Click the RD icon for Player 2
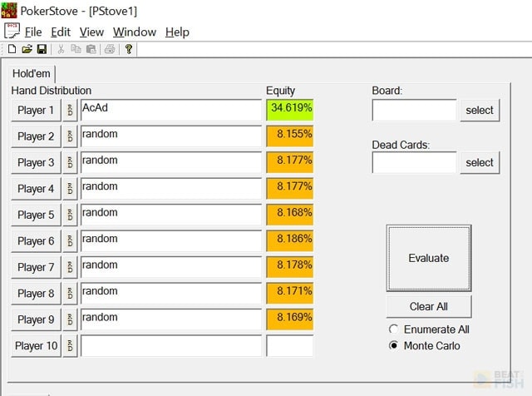Image resolution: width=532 pixels, height=396 pixels. 70,136
